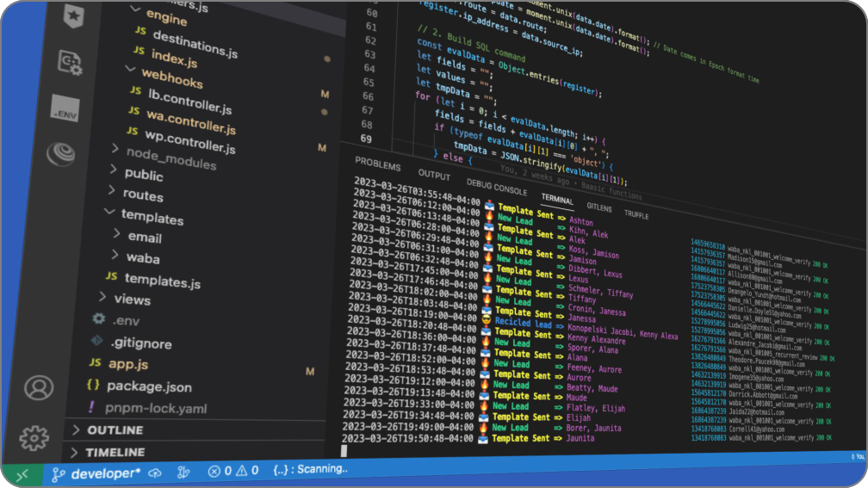The image size is (868, 488).
Task: Switch to the TRUFFLE panel tab
Action: click(x=636, y=214)
